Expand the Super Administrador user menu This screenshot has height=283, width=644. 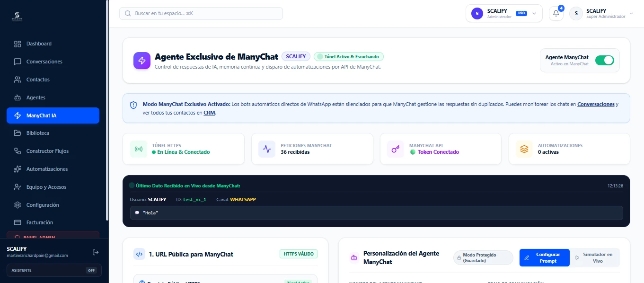(601, 13)
